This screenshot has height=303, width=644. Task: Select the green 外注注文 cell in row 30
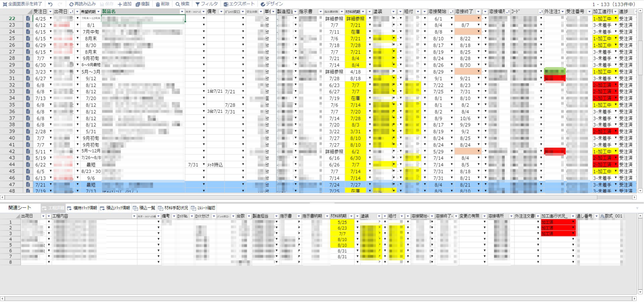pyautogui.click(x=554, y=72)
